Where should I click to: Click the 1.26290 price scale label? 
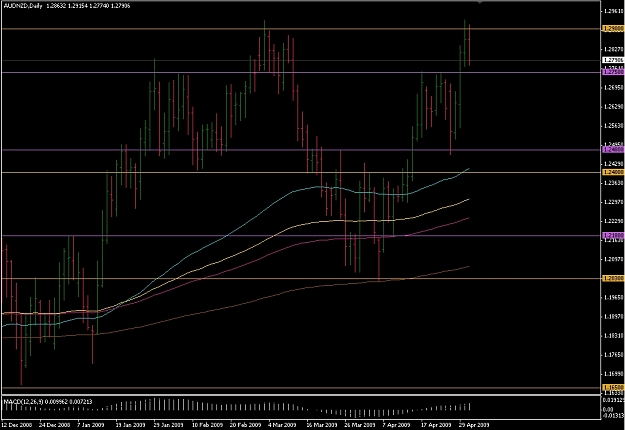tap(614, 106)
